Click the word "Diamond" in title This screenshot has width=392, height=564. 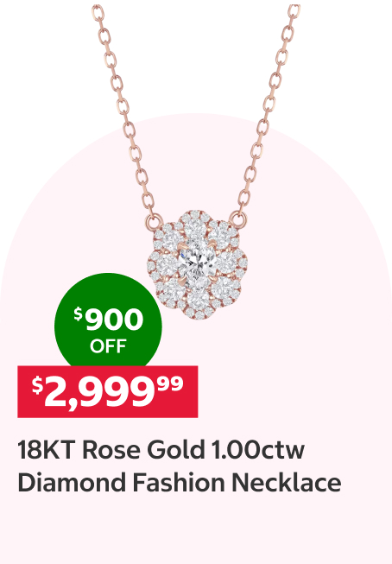(72, 482)
